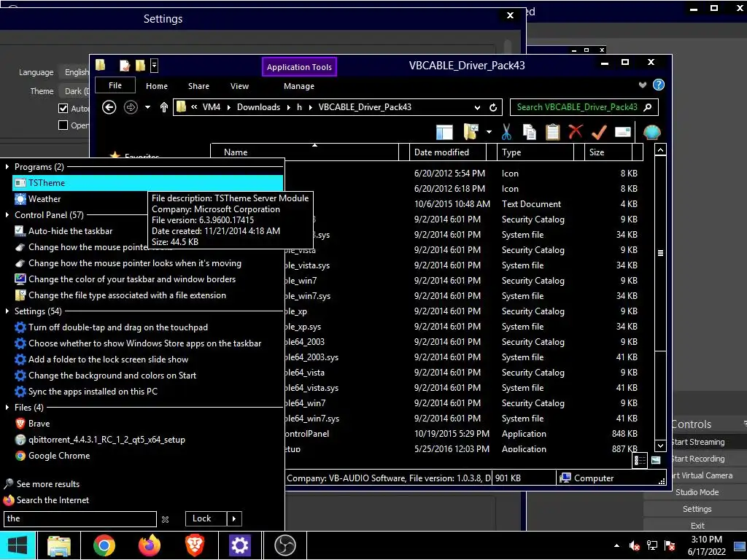Click New Folder quick access icon
The height and width of the screenshot is (560, 747).
[140, 66]
